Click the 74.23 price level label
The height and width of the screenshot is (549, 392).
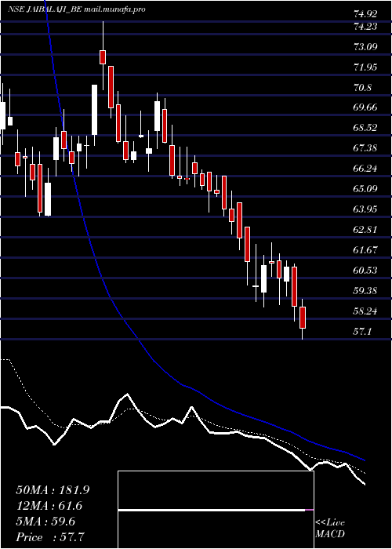(x=365, y=26)
